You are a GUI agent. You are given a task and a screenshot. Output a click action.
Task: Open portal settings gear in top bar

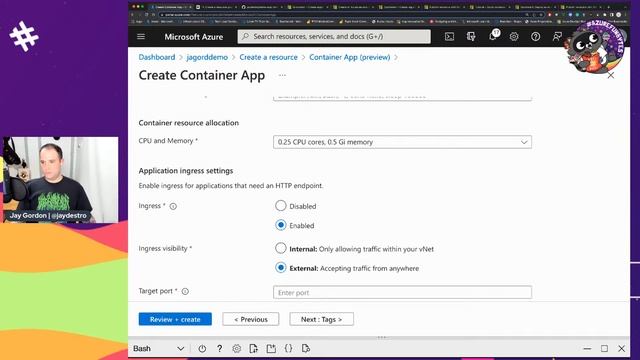click(x=514, y=36)
